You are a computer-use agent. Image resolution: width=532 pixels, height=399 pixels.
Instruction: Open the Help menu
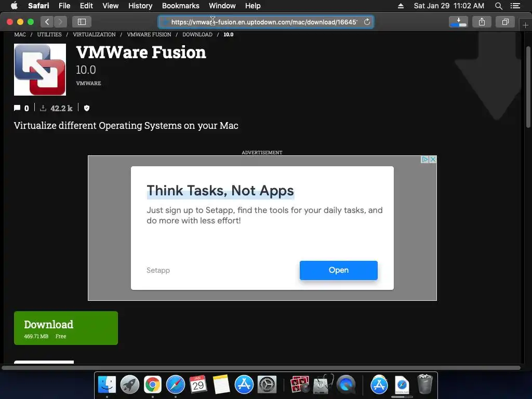coord(253,6)
